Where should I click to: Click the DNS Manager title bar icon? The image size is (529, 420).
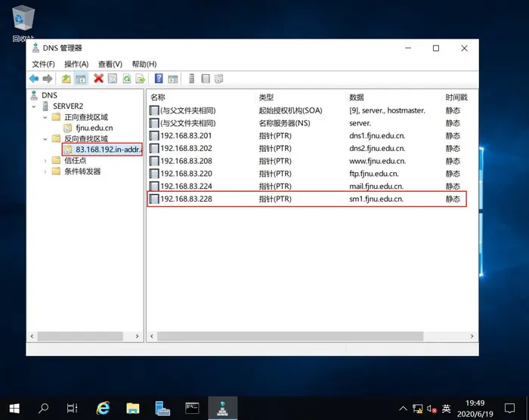pyautogui.click(x=36, y=48)
